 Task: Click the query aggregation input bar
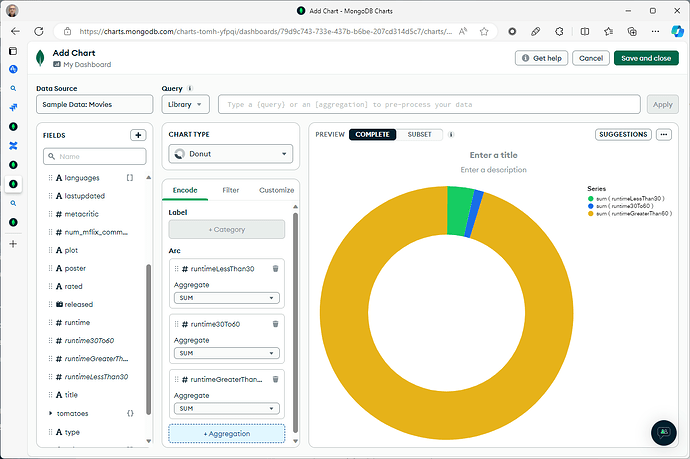429,104
